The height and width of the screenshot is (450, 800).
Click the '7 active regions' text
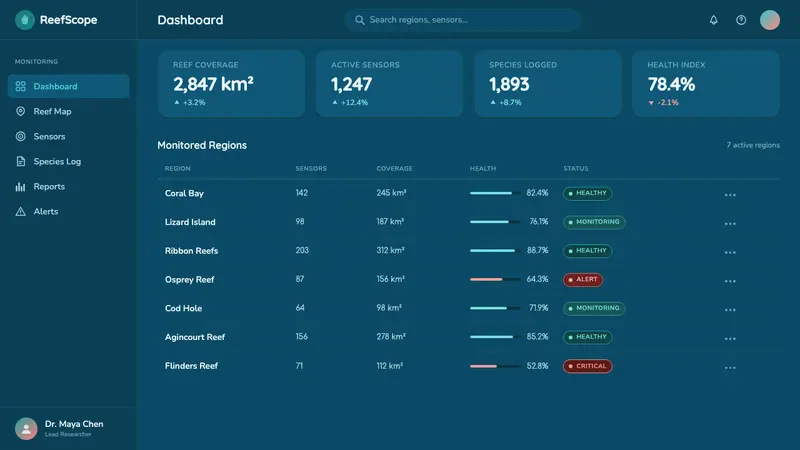[753, 145]
